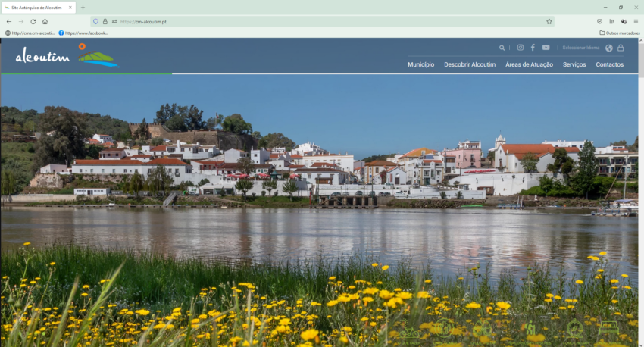This screenshot has height=347, width=644.
Task: Click the cm-alcoutim.pt address bar
Action: pos(323,22)
